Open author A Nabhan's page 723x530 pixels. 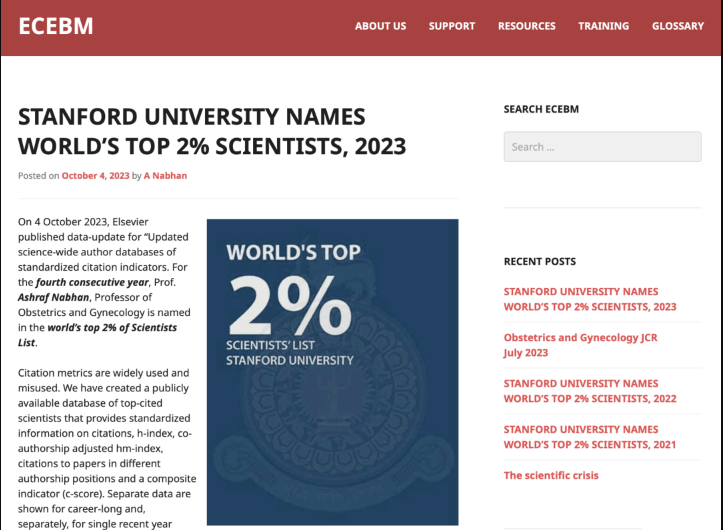click(165, 176)
